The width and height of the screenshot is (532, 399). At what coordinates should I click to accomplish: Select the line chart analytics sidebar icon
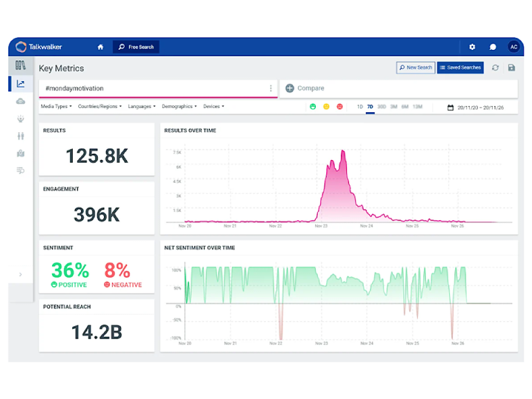pos(21,84)
